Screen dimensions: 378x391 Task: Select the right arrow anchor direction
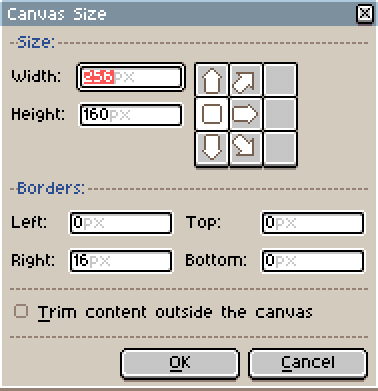(x=246, y=114)
